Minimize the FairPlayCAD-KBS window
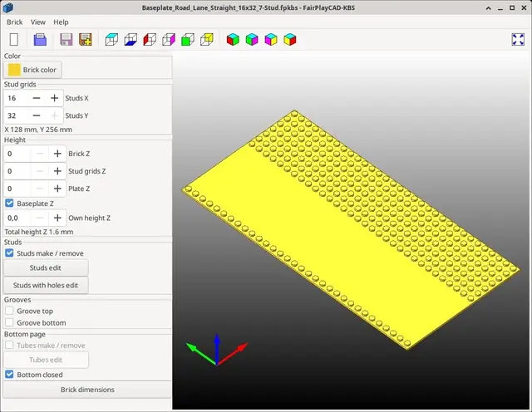Screen dimensions: 532x412 [500, 7]
